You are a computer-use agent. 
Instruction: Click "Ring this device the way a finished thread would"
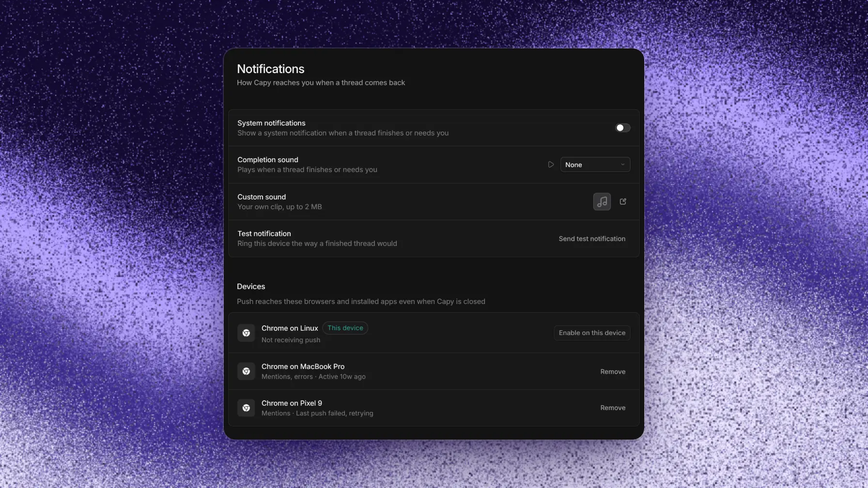tap(317, 244)
